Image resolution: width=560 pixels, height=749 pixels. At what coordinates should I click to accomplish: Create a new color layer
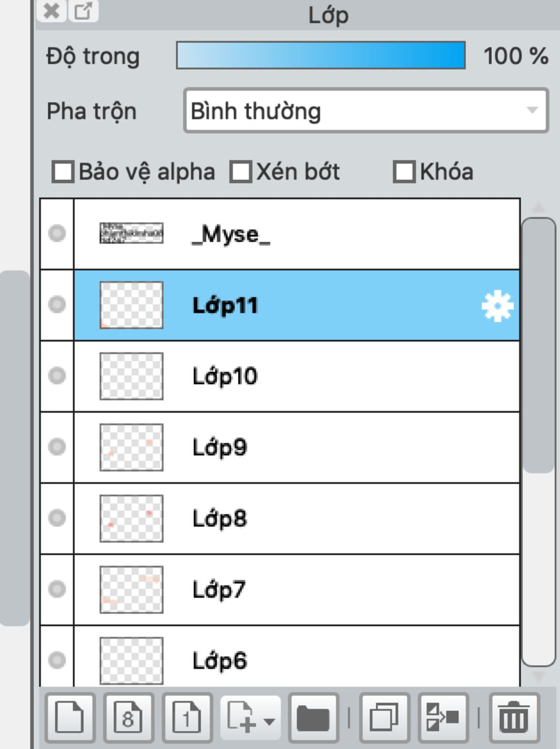point(70,717)
